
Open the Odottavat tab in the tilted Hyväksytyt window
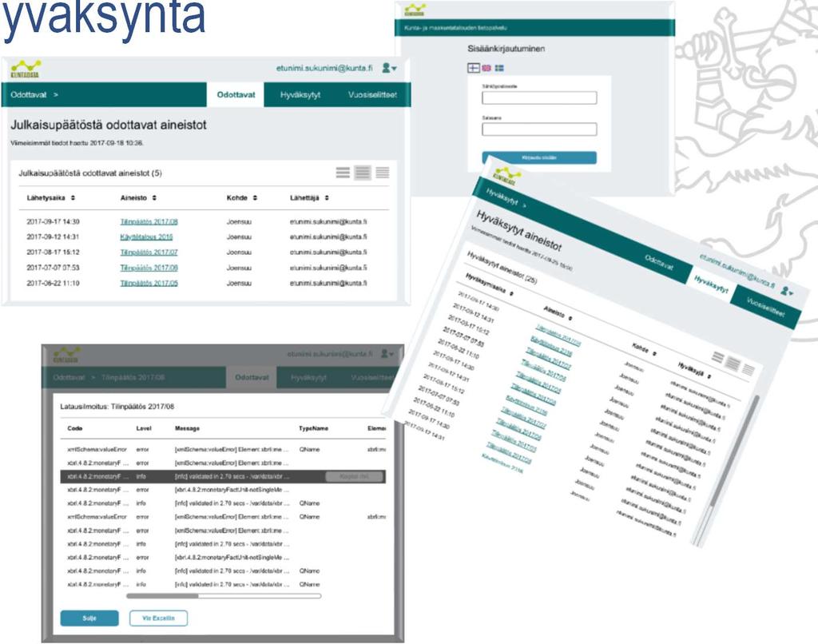pyautogui.click(x=659, y=263)
